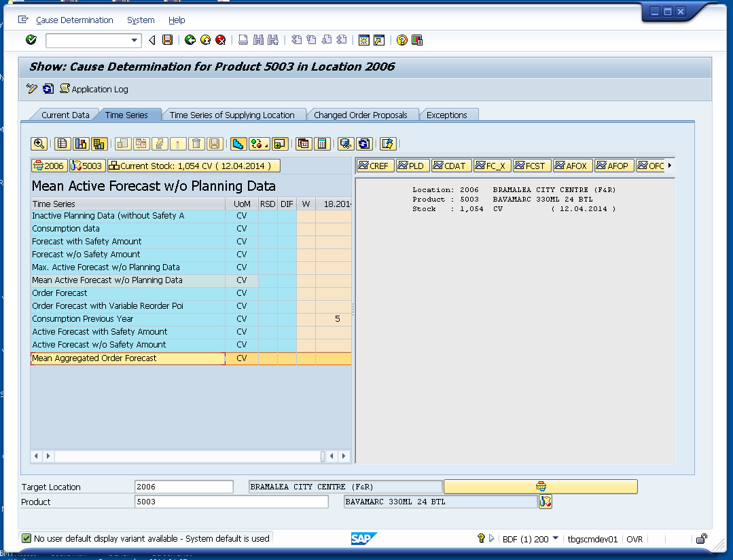
Task: Click the notes with pencil icon
Action: pyautogui.click(x=387, y=144)
